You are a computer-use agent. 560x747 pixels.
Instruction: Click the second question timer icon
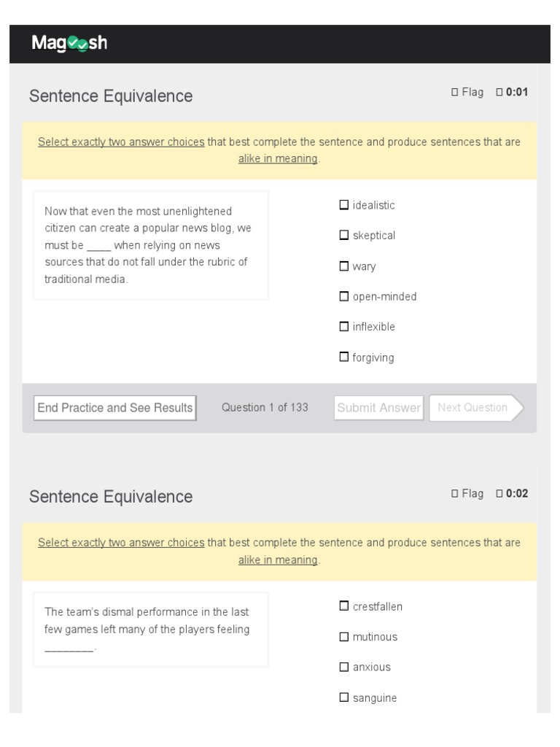point(499,493)
